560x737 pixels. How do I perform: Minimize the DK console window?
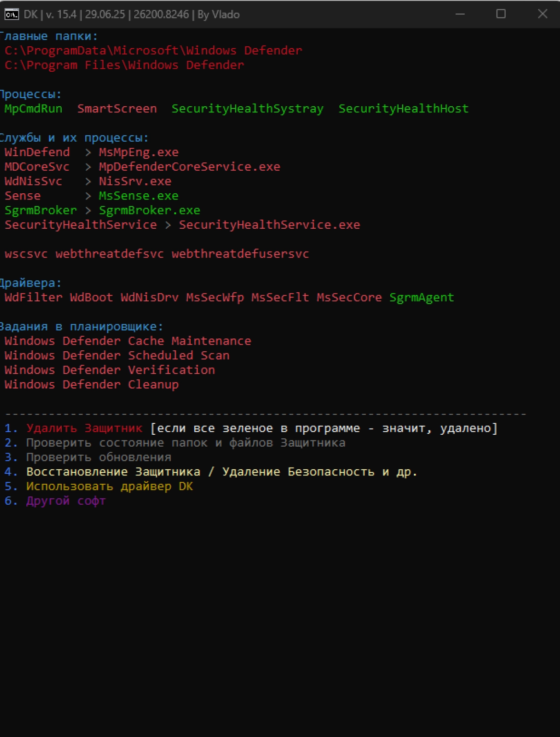[x=460, y=14]
